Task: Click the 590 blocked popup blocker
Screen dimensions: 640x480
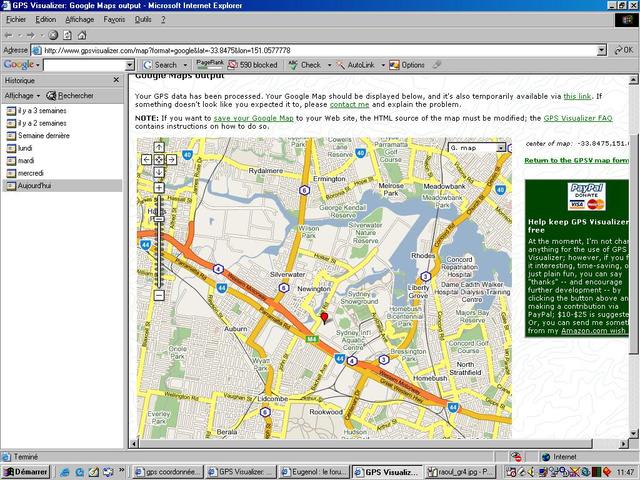Action: [253, 65]
